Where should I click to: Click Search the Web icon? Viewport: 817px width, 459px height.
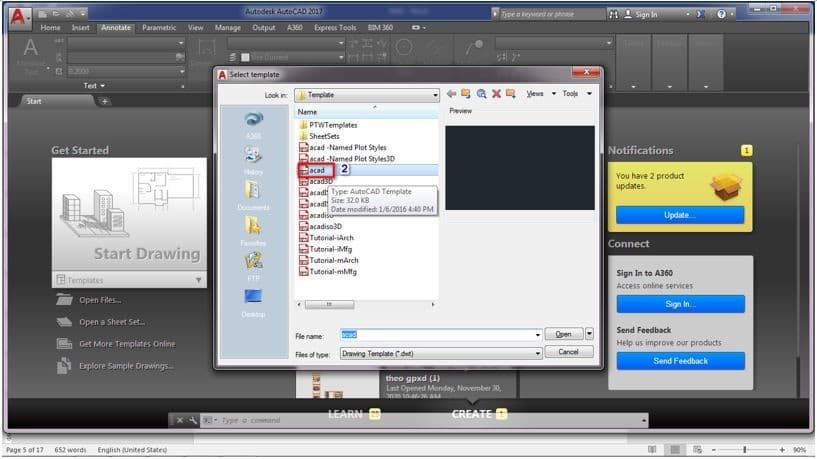pyautogui.click(x=481, y=94)
